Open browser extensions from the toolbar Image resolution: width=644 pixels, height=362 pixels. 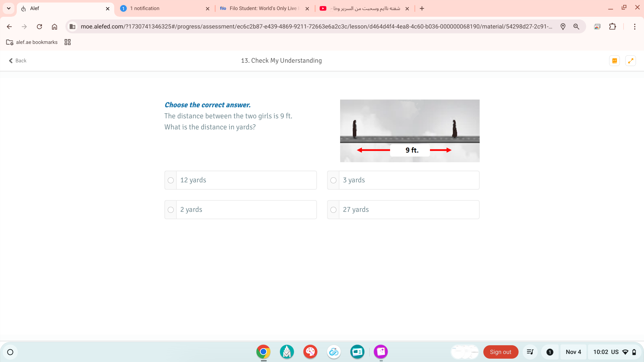(613, 26)
